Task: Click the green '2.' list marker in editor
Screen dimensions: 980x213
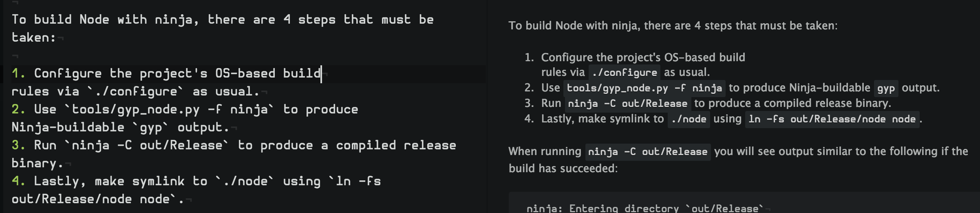Action: (x=19, y=109)
